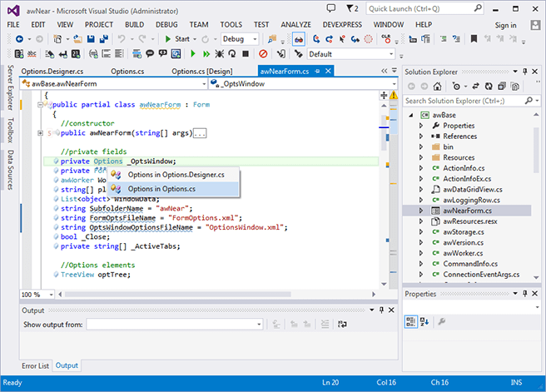
Task: Open the Debug configuration dropdown
Action: (x=238, y=39)
